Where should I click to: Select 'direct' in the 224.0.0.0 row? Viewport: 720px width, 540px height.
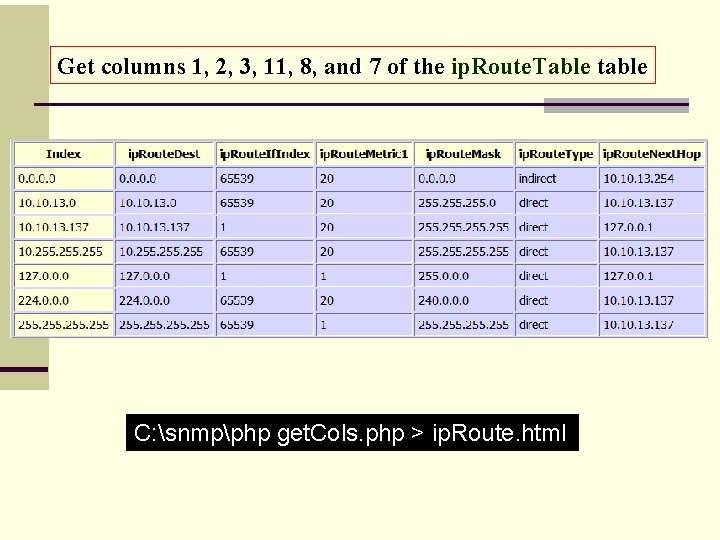[x=556, y=300]
